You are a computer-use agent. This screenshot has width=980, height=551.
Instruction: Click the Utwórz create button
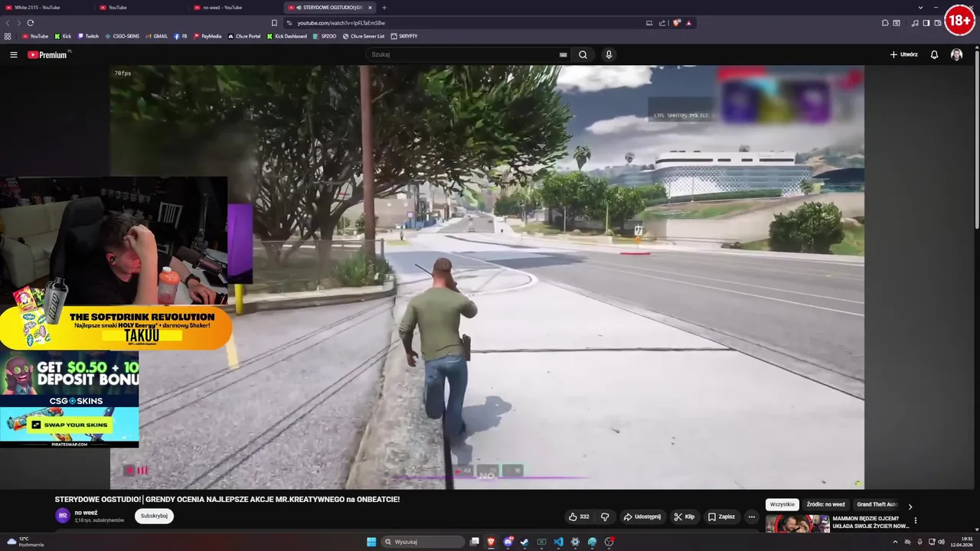(x=903, y=54)
